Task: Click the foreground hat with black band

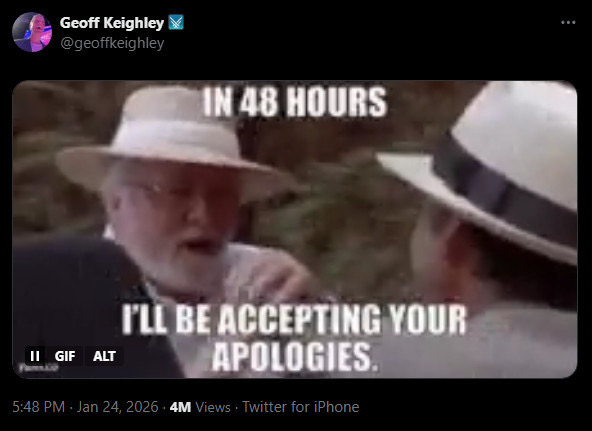Action: [491, 170]
